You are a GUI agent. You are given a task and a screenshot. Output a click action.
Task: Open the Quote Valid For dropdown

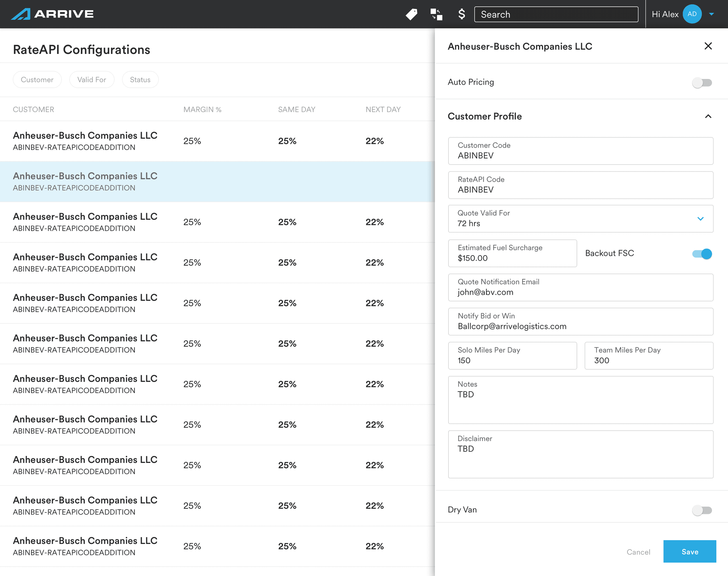[581, 219]
